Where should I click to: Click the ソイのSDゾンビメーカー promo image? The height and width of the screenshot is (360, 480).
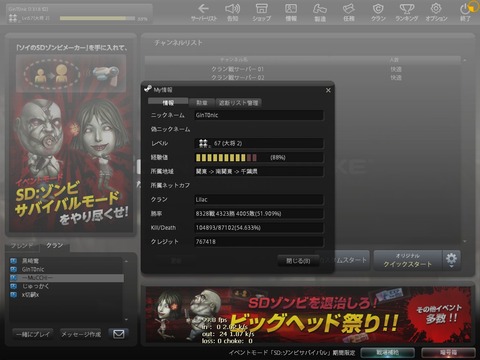[71, 73]
